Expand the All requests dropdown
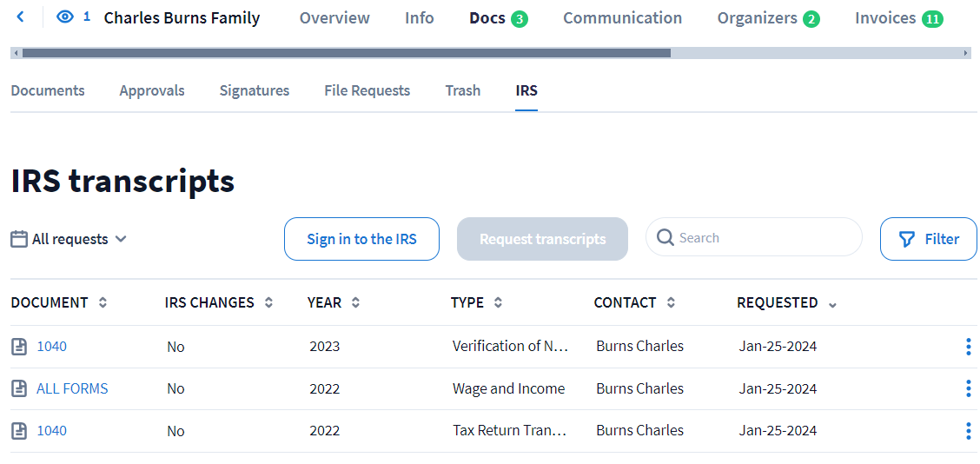Image resolution: width=980 pixels, height=464 pixels. pos(120,239)
